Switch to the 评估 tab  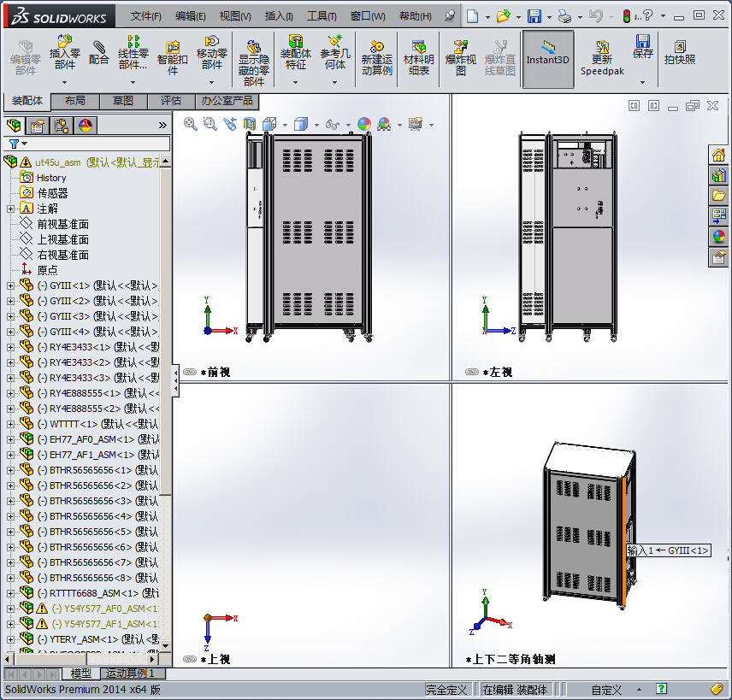171,101
